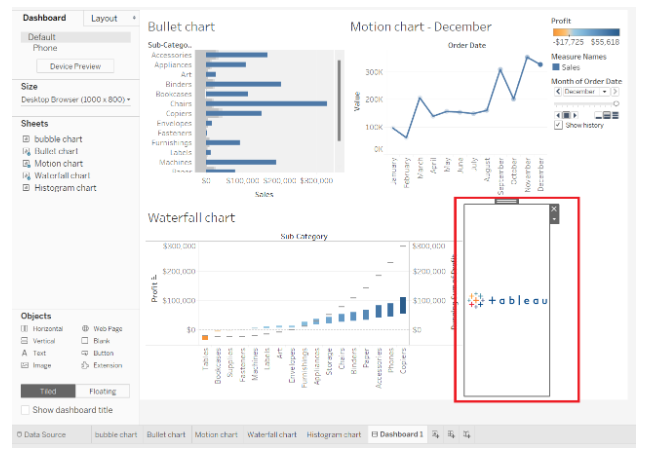The width and height of the screenshot is (649, 454).
Task: Enable Show dashboard title checkbox
Action: [26, 410]
